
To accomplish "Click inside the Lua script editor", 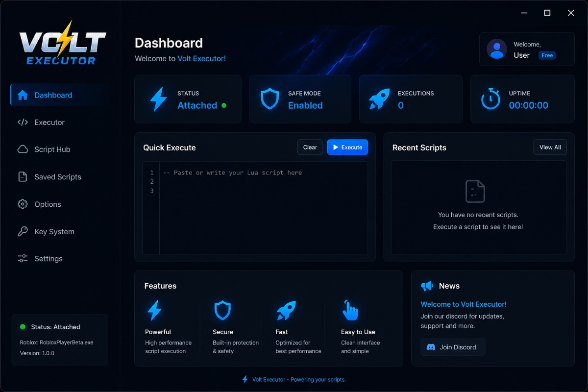I will 264,208.
